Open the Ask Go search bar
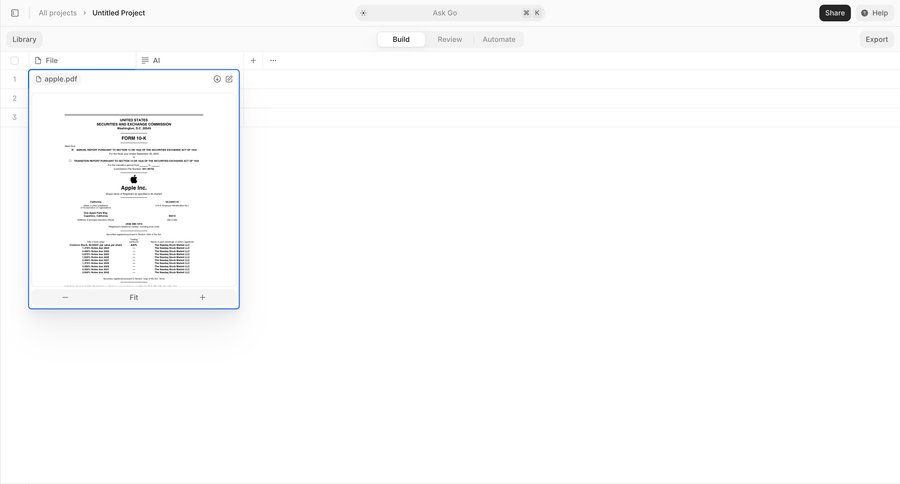Image resolution: width=900 pixels, height=484 pixels. (x=450, y=13)
